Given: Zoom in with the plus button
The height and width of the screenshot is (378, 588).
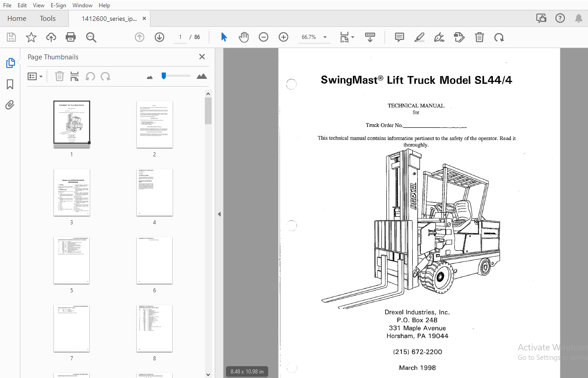Looking at the screenshot, I should (284, 37).
